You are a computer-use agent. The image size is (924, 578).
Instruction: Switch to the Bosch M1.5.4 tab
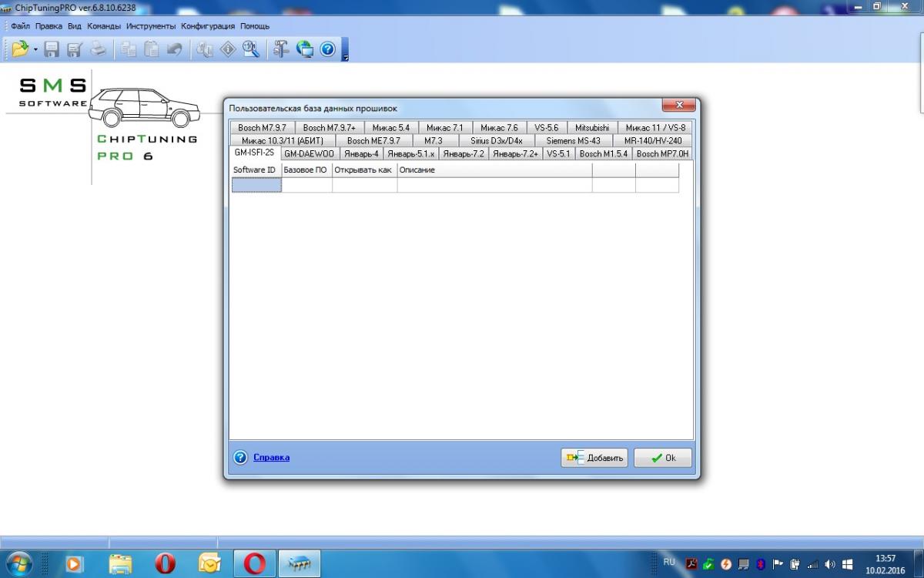coord(603,154)
